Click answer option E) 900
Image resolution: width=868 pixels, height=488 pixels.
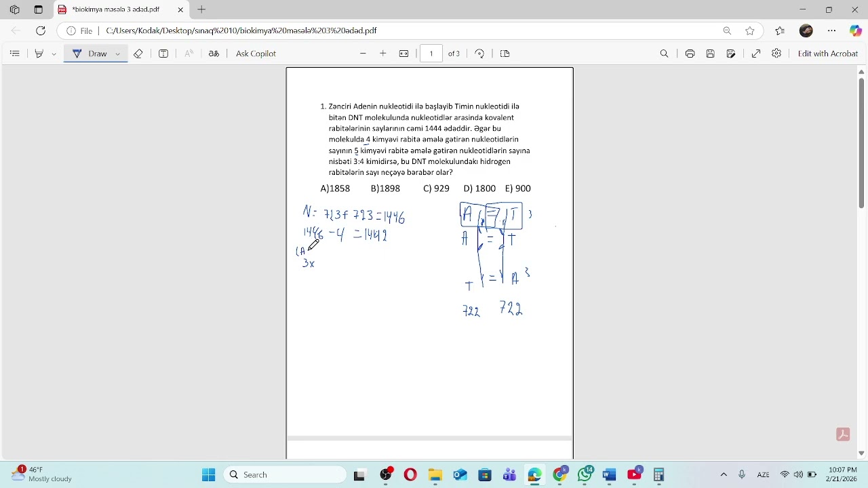[x=518, y=188]
